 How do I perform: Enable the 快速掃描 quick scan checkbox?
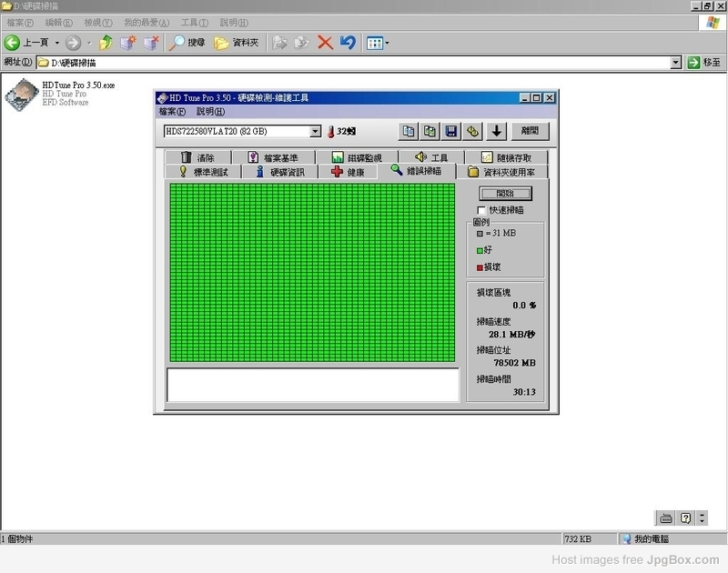pos(482,210)
